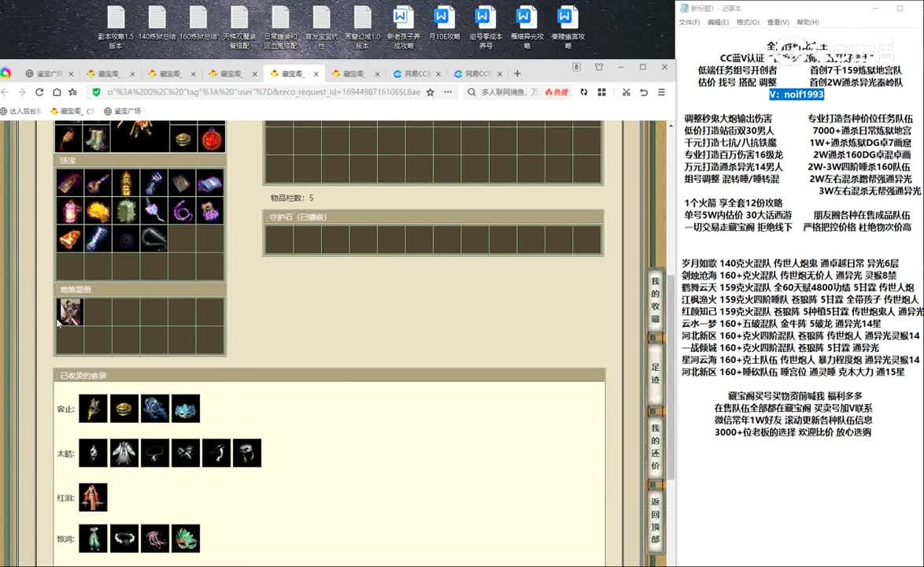The width and height of the screenshot is (924, 567).
Task: Open desktop file 副本攻略1.5版本
Action: (x=116, y=27)
